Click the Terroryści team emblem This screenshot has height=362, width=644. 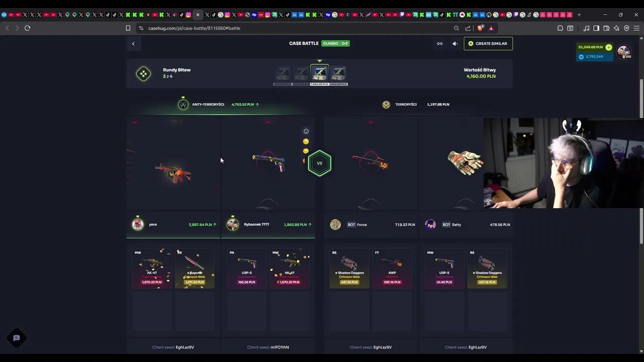(386, 105)
